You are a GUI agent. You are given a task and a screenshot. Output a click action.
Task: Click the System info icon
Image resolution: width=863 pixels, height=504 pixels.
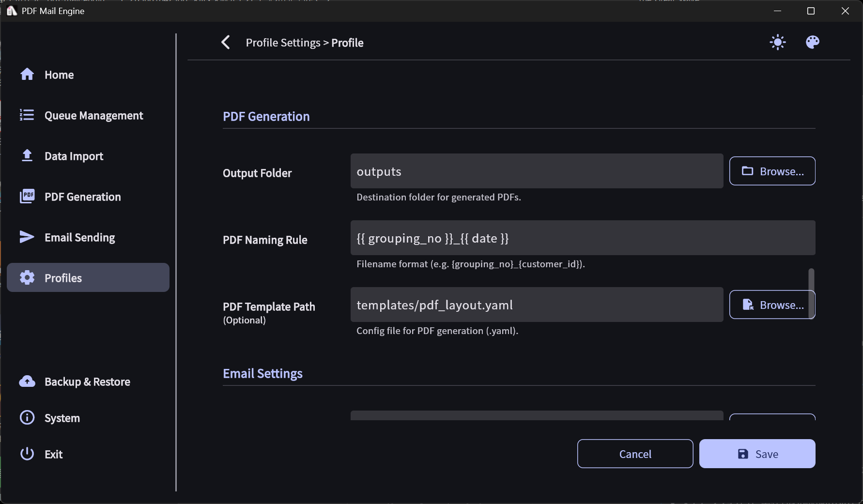[27, 417]
